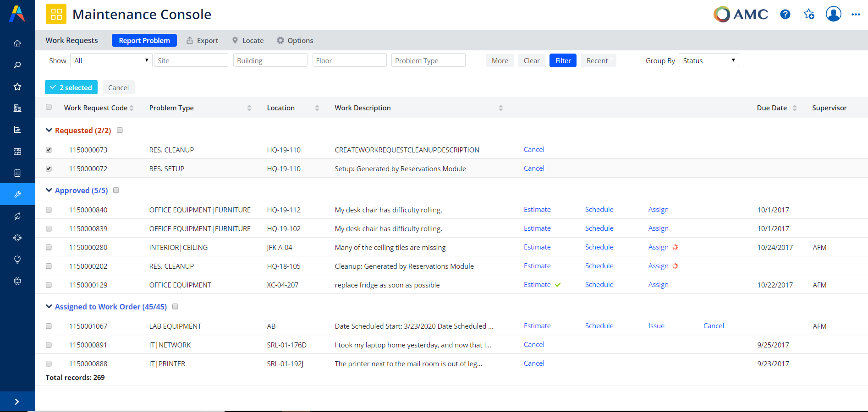Check the Approved group checkbox
The height and width of the screenshot is (412, 868).
click(x=116, y=190)
